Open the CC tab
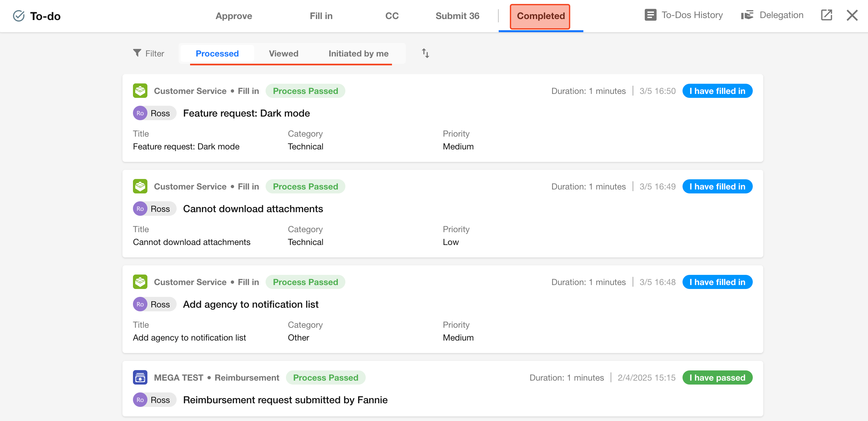868x421 pixels. tap(392, 16)
